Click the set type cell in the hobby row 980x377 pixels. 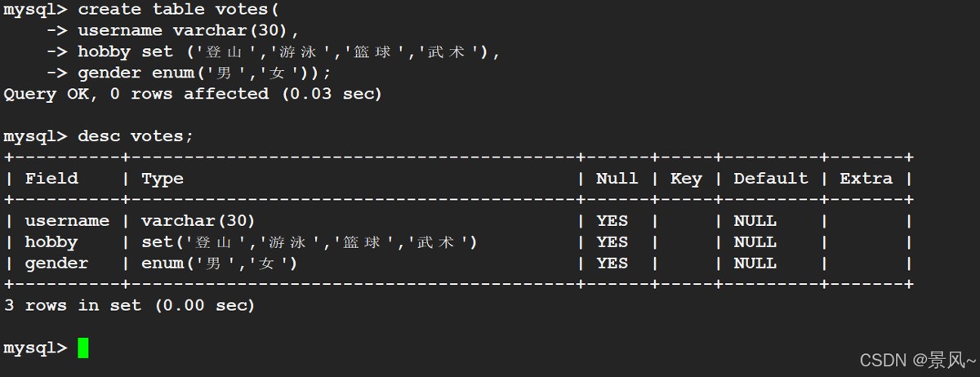coord(309,242)
